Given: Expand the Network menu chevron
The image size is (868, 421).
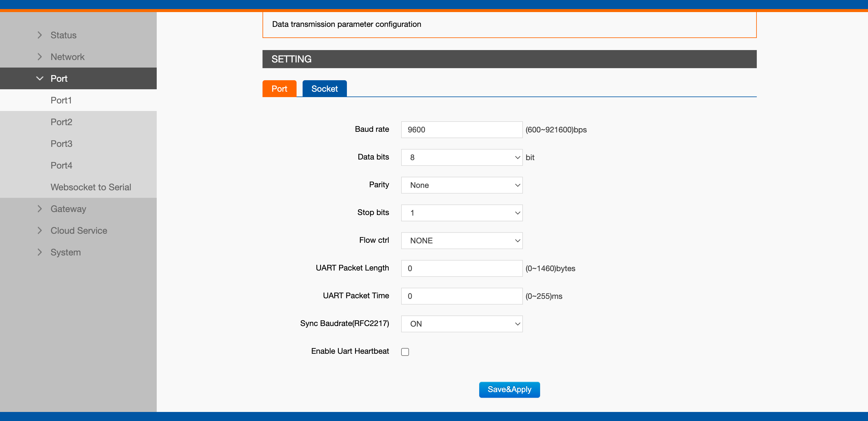Looking at the screenshot, I should point(40,57).
